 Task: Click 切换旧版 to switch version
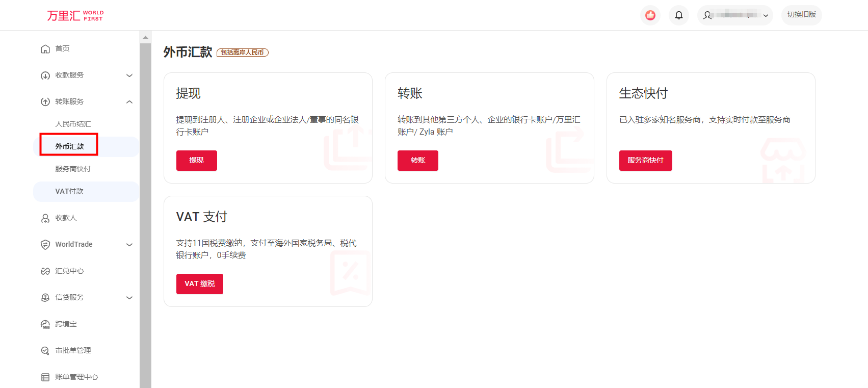(802, 15)
